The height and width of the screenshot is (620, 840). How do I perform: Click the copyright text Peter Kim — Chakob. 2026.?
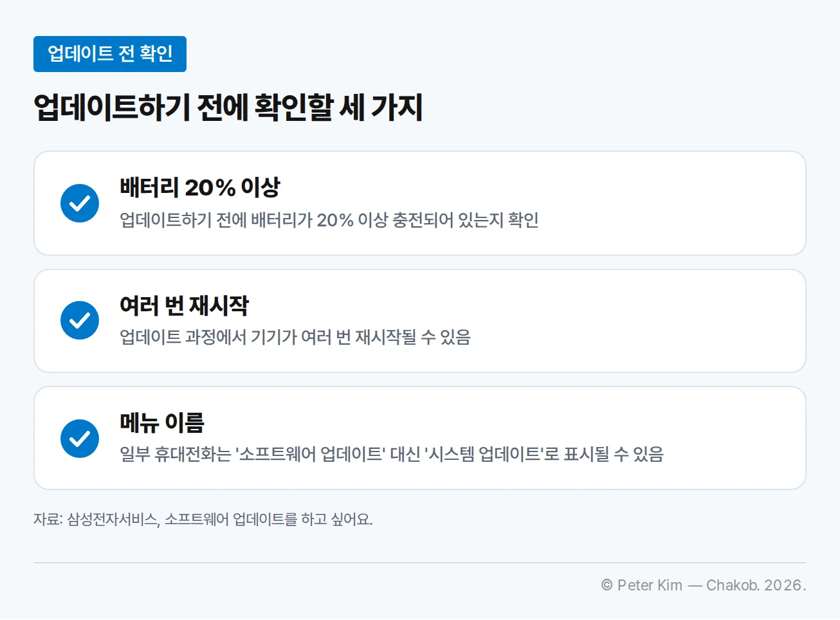pyautogui.click(x=704, y=585)
